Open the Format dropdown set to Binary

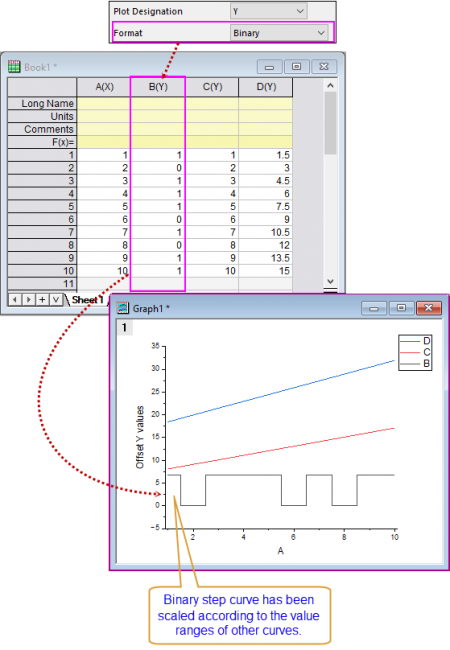[279, 33]
